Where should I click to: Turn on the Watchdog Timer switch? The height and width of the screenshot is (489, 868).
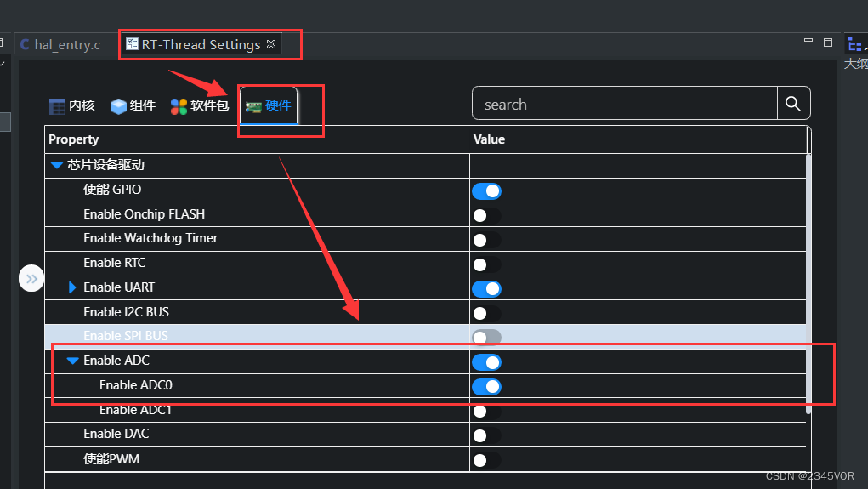pyautogui.click(x=486, y=241)
